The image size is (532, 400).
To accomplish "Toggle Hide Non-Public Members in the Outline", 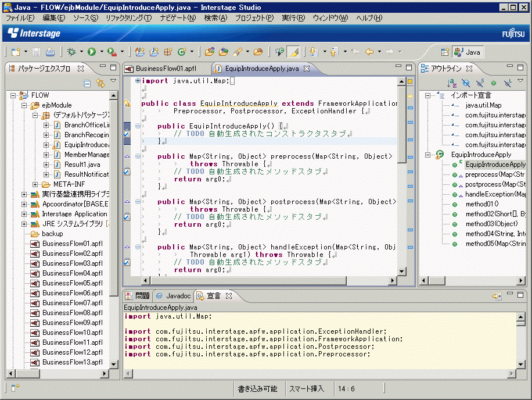I will click(x=493, y=83).
